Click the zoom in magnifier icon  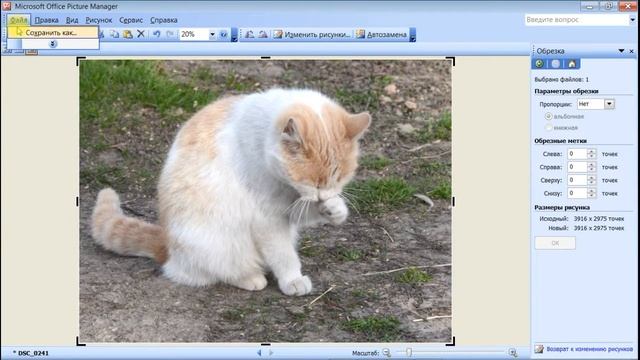coord(513,353)
